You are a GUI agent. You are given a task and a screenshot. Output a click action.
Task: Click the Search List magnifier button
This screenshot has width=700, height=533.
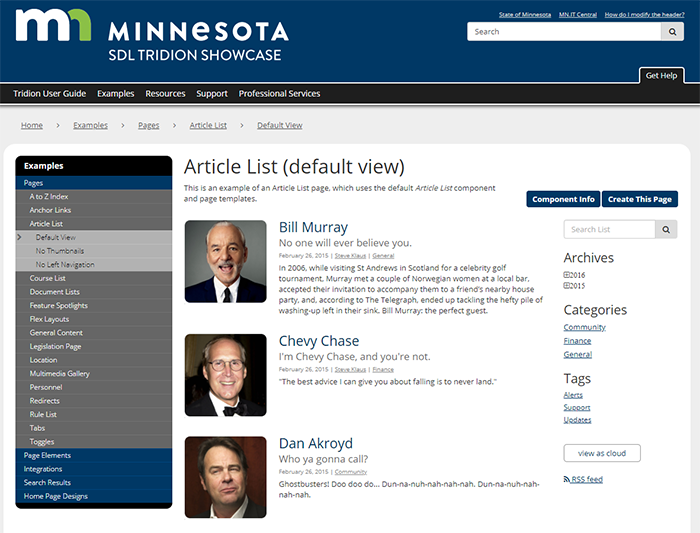[665, 230]
